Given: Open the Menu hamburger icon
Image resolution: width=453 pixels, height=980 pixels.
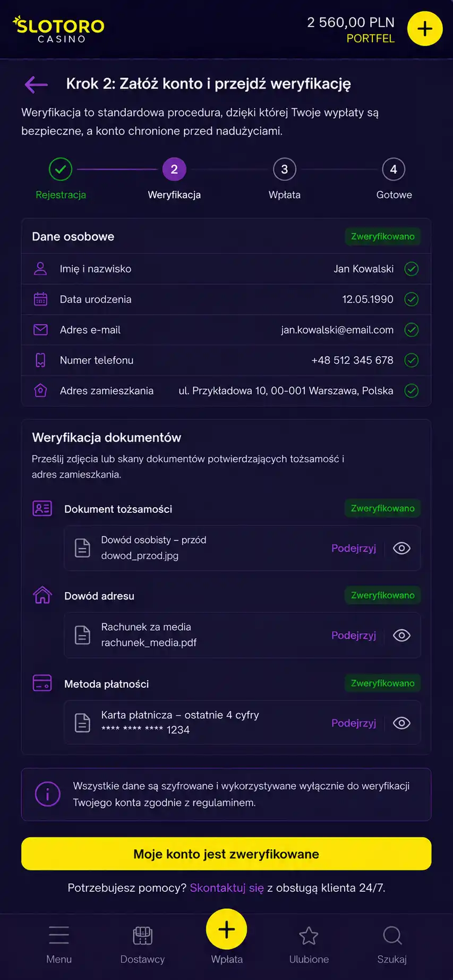Looking at the screenshot, I should [59, 935].
